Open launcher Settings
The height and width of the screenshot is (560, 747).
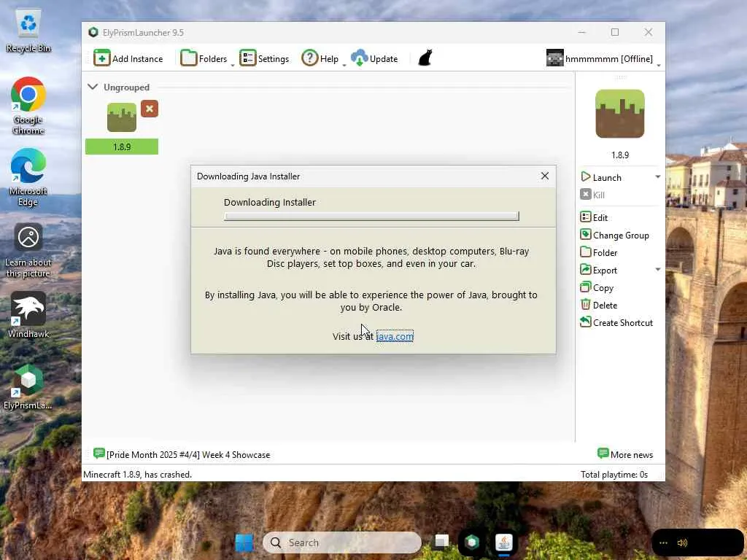264,58
